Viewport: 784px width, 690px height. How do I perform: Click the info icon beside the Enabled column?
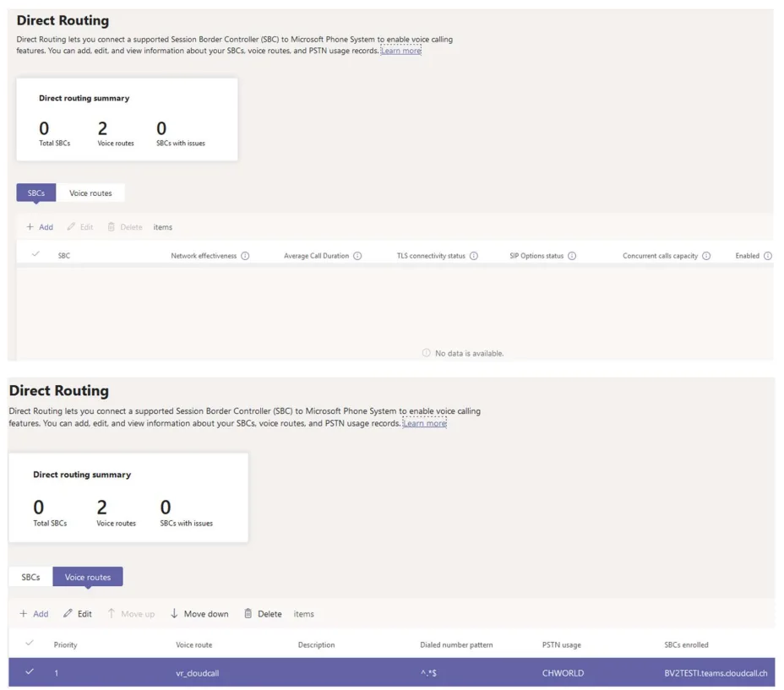click(x=767, y=256)
